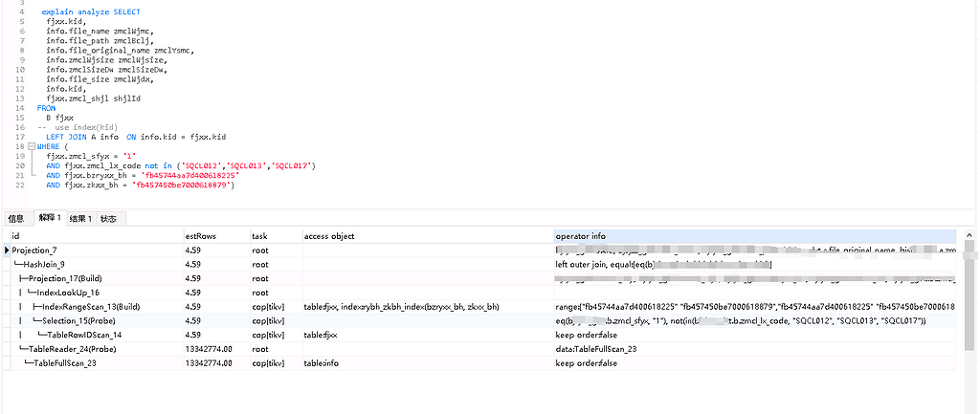Viewport: 980px width, 414px height.
Task: Click the row indicator arrow beside Projection_7
Action: click(8, 250)
